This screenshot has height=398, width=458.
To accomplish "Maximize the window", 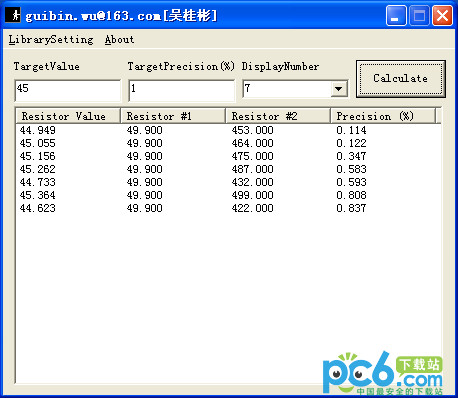I will pyautogui.click(x=419, y=15).
